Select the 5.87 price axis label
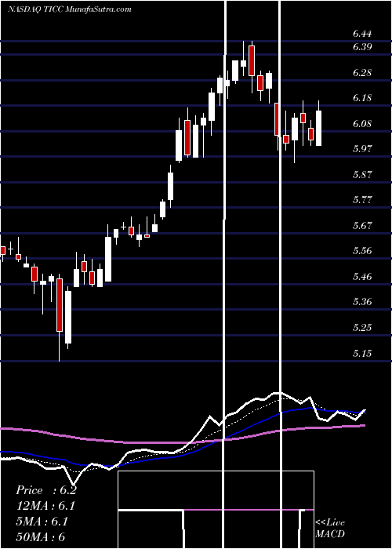Screen dimensions: 392x549 pyautogui.click(x=362, y=175)
